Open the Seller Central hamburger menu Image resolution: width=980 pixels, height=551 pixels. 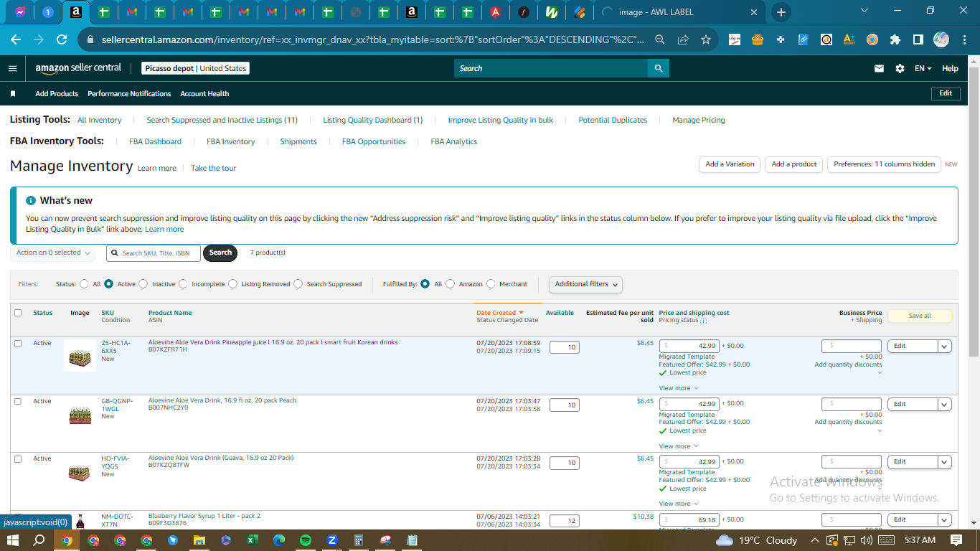click(12, 68)
